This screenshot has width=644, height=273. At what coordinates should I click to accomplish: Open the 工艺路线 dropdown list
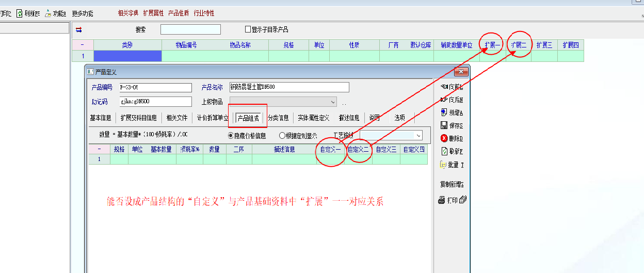pyautogui.click(x=418, y=135)
